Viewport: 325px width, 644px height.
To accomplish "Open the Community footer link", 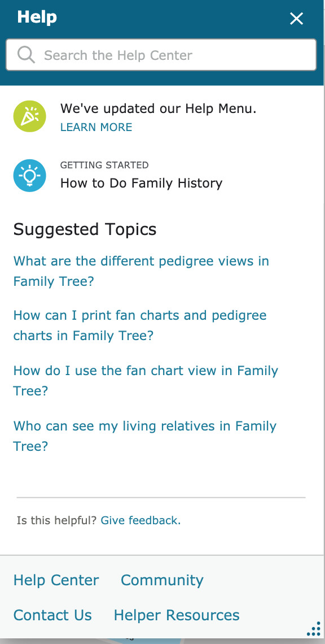I will [x=162, y=580].
